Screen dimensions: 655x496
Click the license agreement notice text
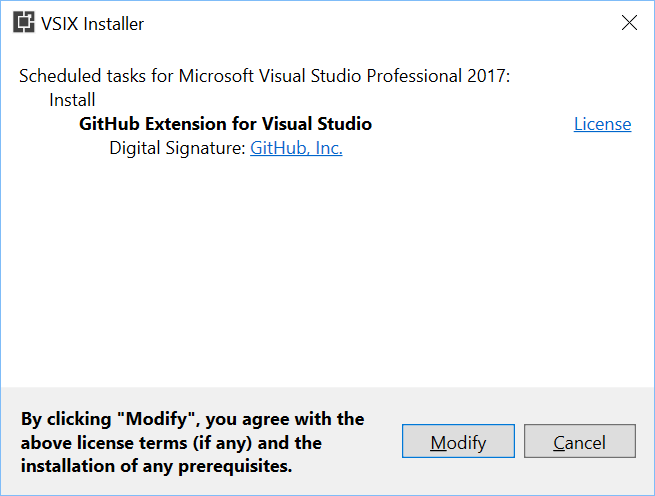coord(193,443)
